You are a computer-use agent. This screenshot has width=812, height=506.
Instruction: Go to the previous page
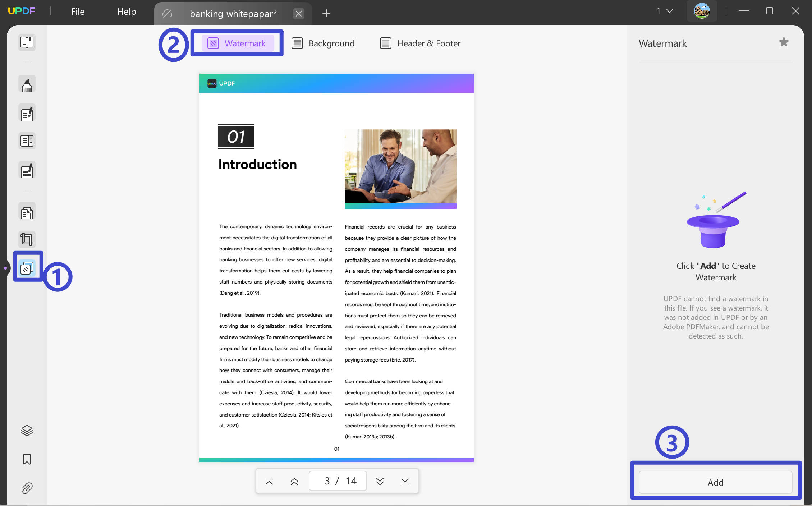point(294,481)
